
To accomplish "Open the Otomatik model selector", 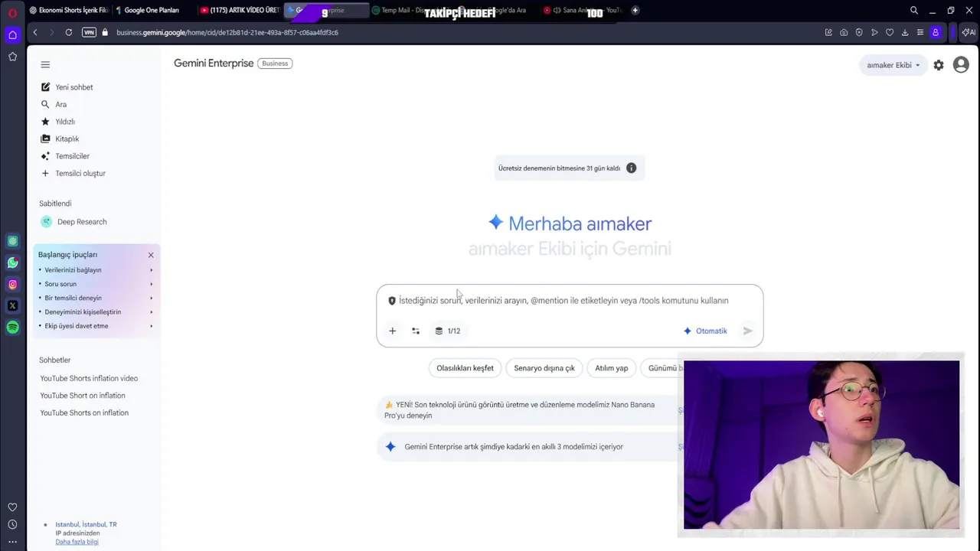I will click(x=705, y=331).
